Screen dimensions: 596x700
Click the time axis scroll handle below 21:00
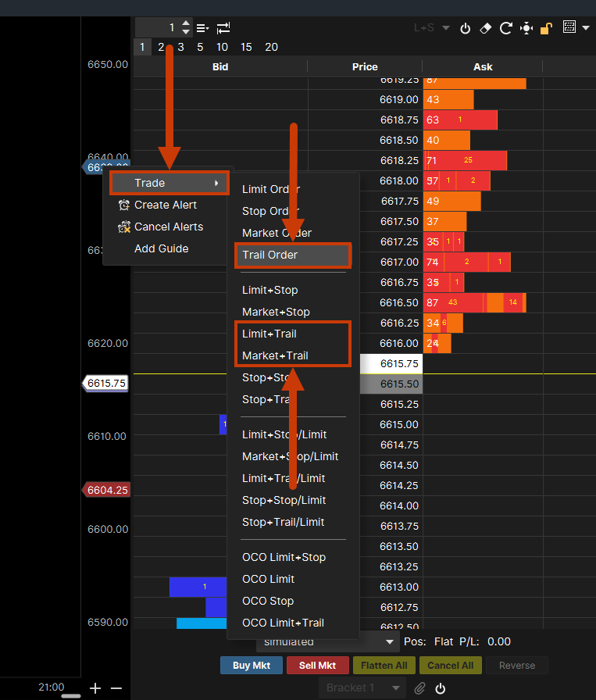click(x=71, y=695)
